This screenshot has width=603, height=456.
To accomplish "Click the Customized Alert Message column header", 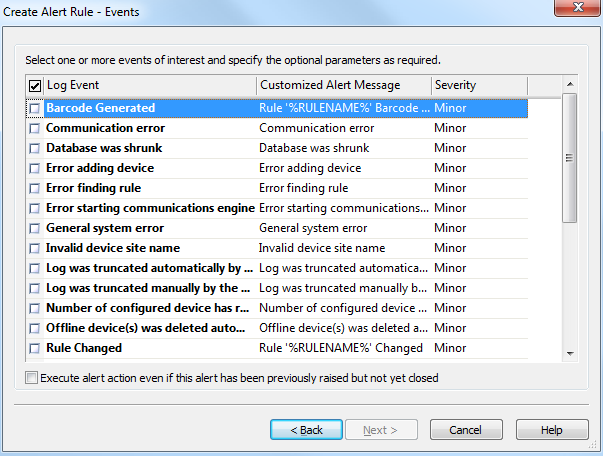I will pyautogui.click(x=344, y=85).
